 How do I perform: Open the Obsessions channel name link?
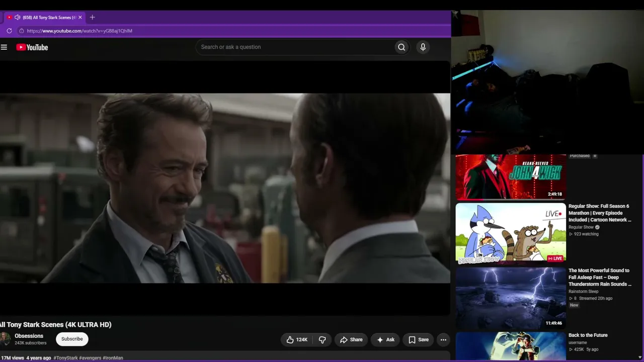pos(29,336)
